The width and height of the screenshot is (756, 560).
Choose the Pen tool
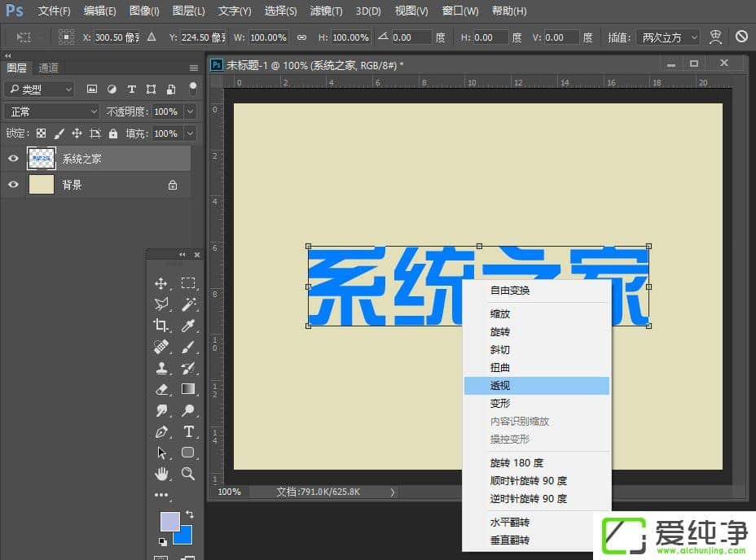(161, 431)
